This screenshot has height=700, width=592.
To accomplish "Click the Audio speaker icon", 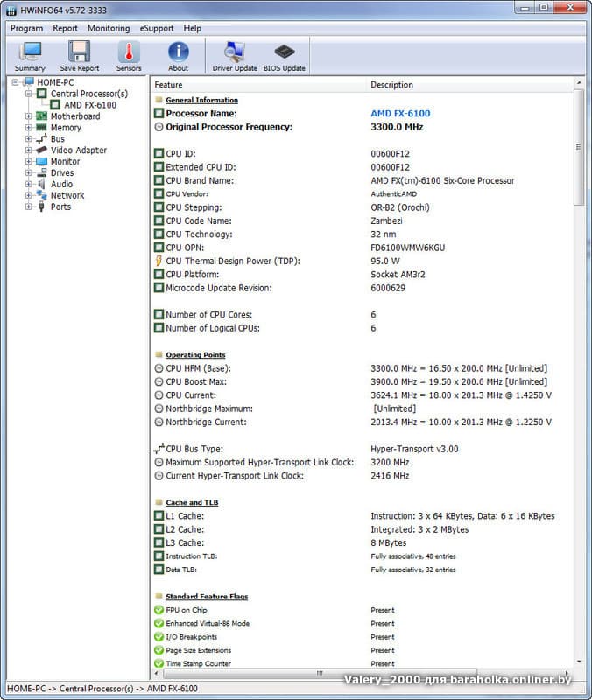I will pos(41,184).
